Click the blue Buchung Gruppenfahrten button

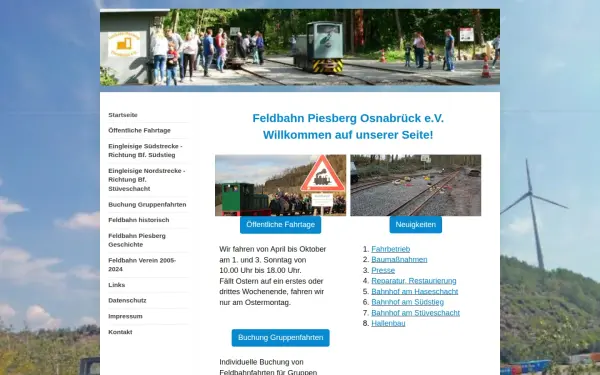[280, 338]
